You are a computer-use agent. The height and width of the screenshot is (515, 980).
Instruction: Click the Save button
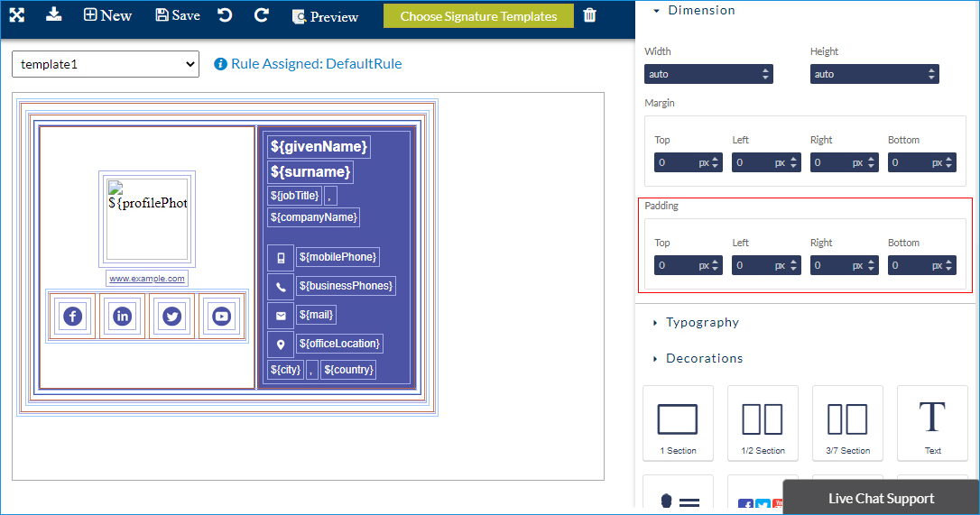[x=178, y=15]
